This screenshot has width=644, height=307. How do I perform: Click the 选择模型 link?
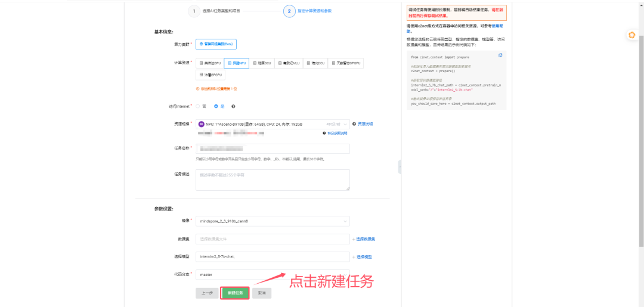coord(364,257)
